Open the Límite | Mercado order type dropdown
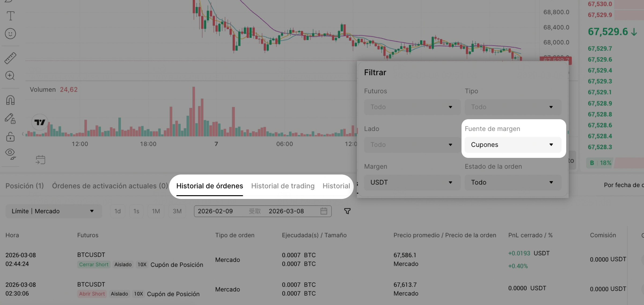The height and width of the screenshot is (305, 644). pos(54,211)
